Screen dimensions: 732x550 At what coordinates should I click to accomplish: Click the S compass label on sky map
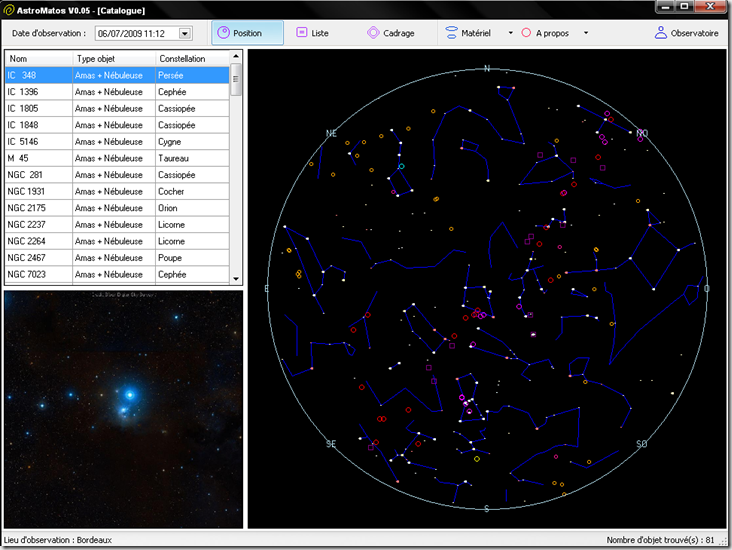click(486, 508)
